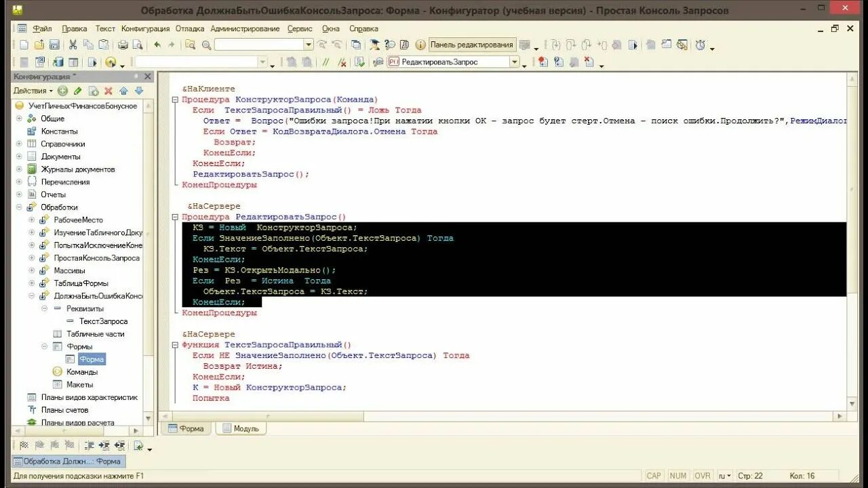Click the Undo green arrow icon

pos(157,45)
